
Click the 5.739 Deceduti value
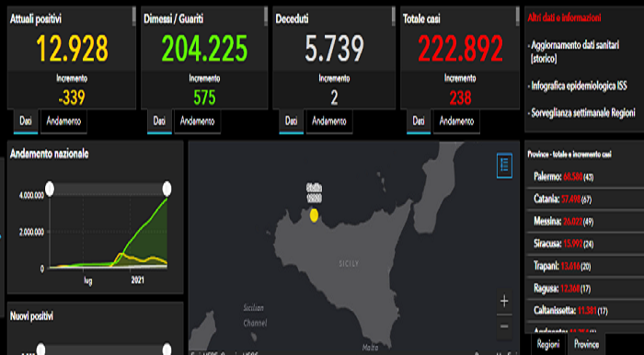click(334, 48)
